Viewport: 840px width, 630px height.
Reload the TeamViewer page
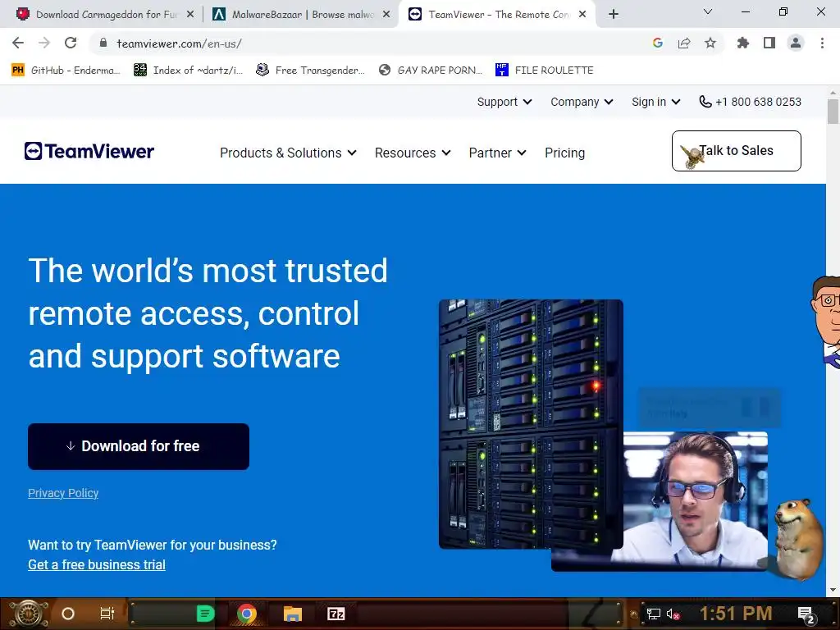click(x=71, y=43)
